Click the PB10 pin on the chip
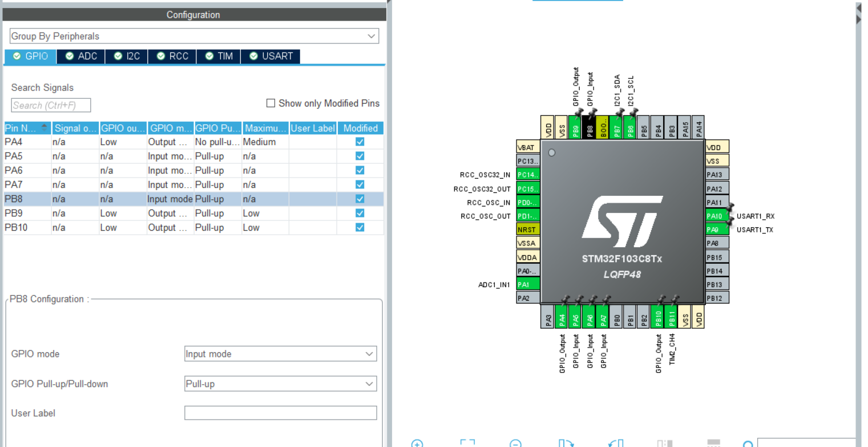868x447 pixels. (657, 317)
